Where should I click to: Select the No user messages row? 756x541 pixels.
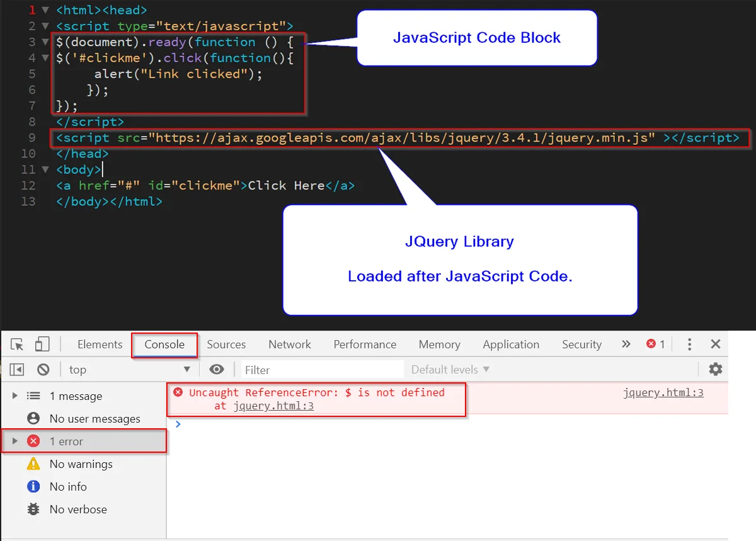pos(83,419)
